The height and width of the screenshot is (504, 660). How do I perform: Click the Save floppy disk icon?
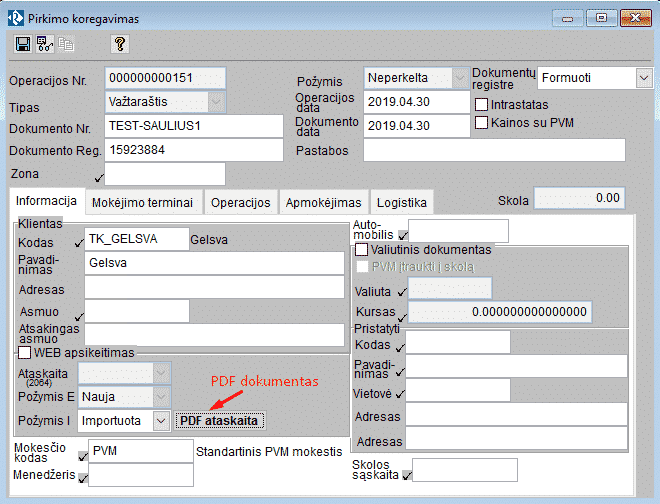(22, 44)
